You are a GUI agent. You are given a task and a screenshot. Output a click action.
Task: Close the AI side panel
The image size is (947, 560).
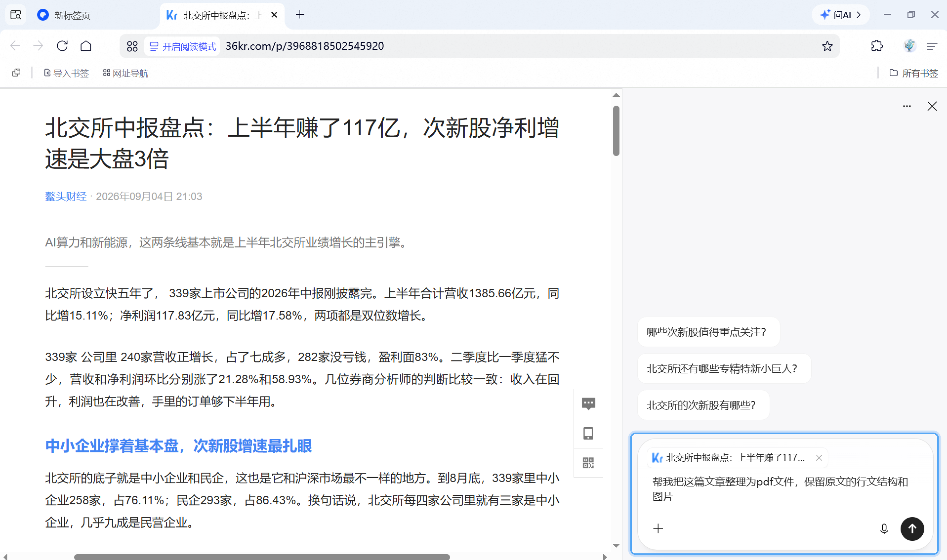pyautogui.click(x=932, y=106)
